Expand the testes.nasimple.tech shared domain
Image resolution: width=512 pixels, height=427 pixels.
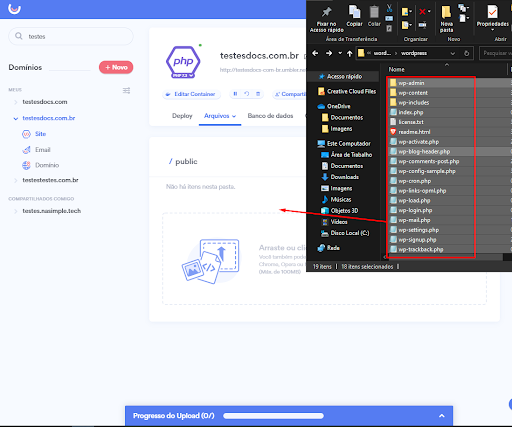coord(16,211)
